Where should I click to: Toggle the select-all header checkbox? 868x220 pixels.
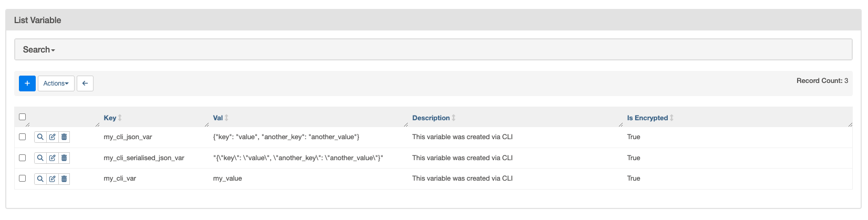pyautogui.click(x=22, y=117)
